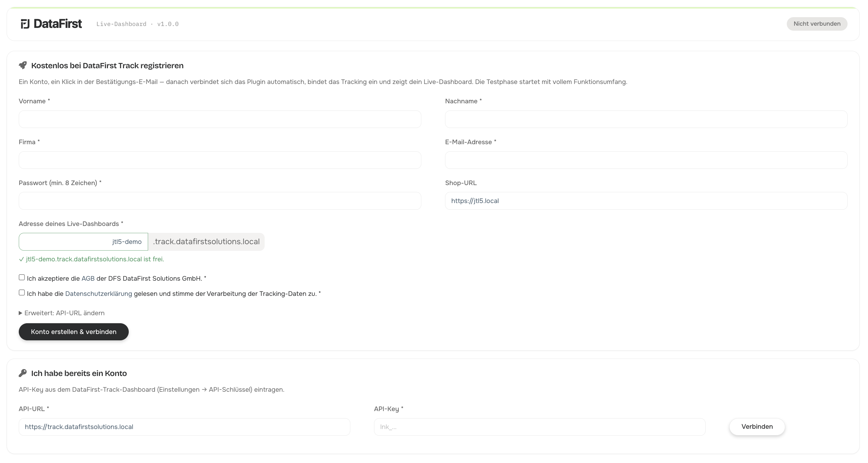Click the 'Ich habe bereits ein Konto' heading

point(79,373)
